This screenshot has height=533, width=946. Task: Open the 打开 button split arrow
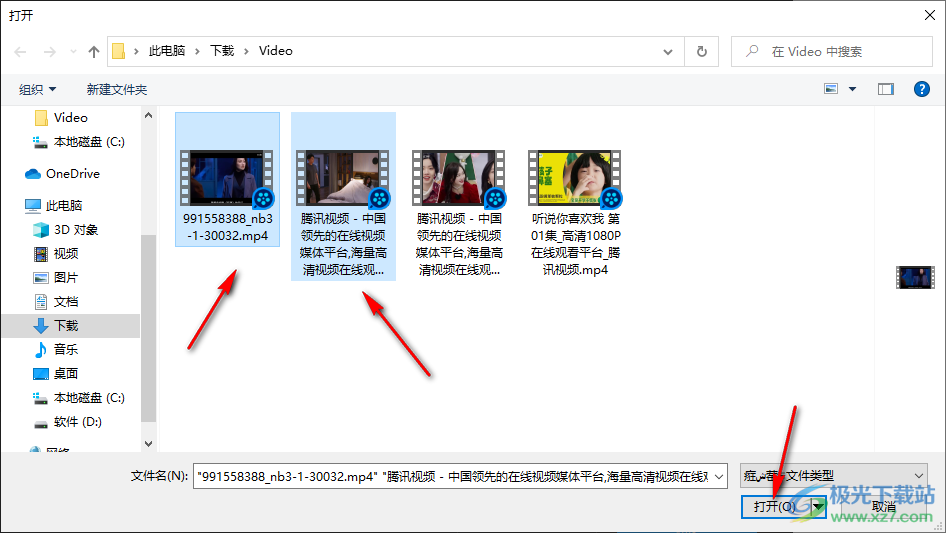(x=818, y=506)
